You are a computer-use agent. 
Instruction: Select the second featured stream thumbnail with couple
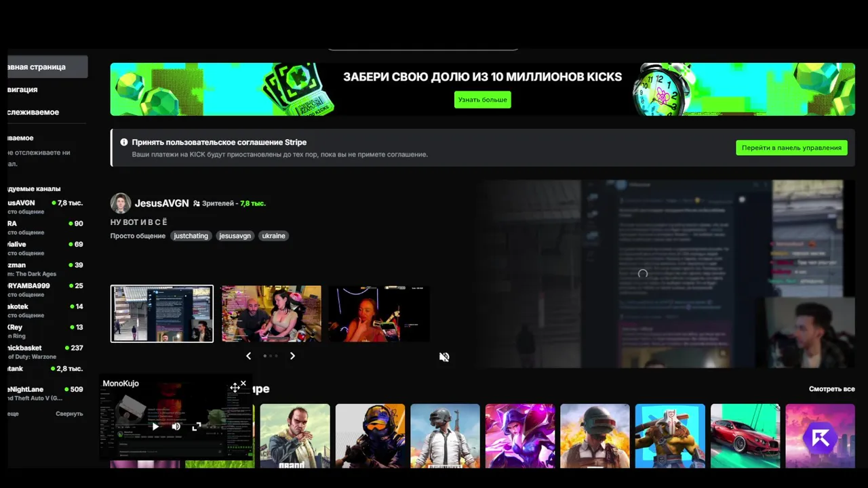[271, 314]
